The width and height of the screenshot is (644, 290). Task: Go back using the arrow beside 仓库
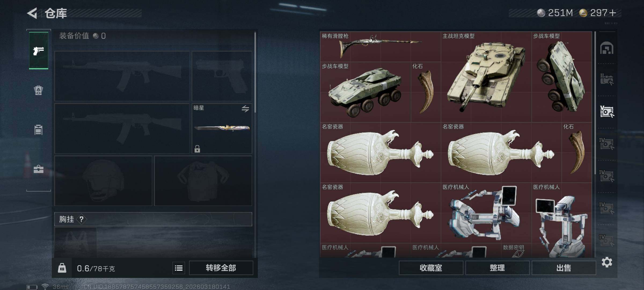32,13
